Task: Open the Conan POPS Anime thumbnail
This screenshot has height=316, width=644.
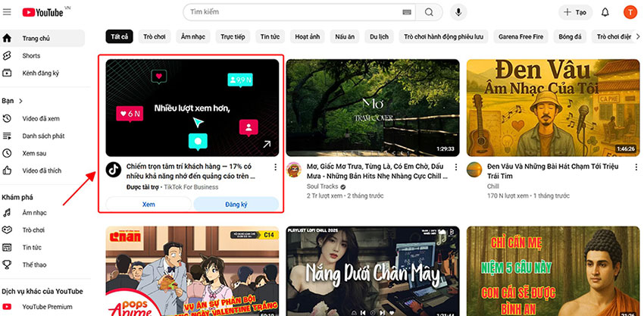Action: click(x=192, y=271)
